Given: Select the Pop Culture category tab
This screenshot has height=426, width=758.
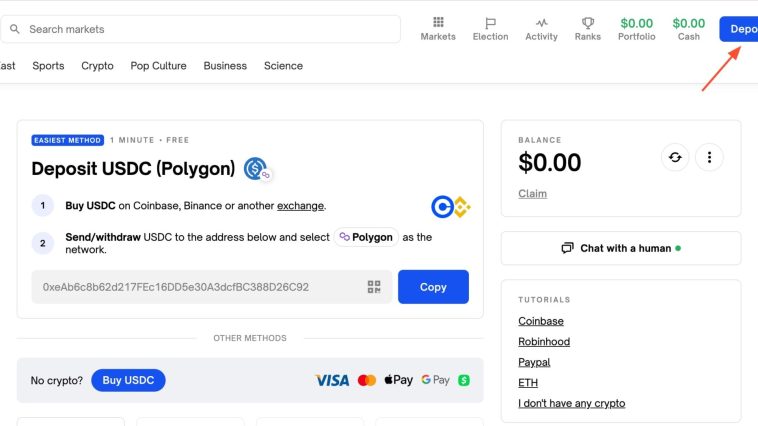Looking at the screenshot, I should 158,66.
